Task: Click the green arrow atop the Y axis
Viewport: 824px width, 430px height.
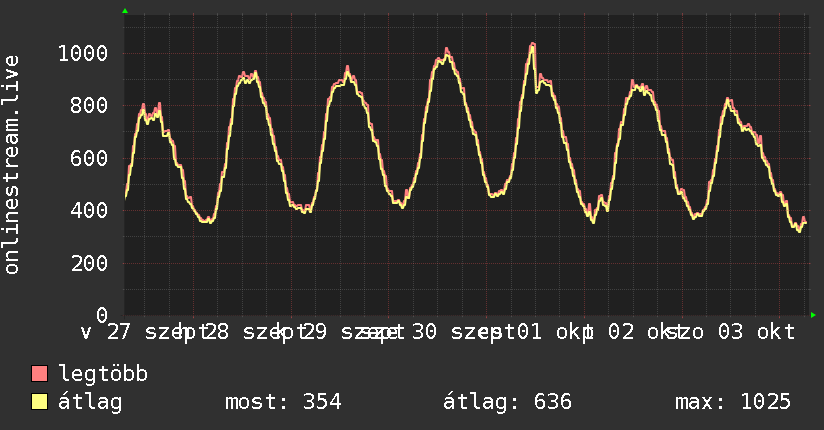Action: tap(125, 11)
